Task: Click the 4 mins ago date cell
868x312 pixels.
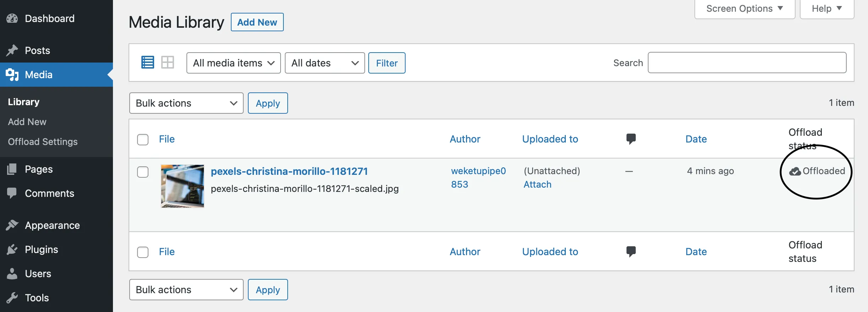Action: (x=710, y=171)
